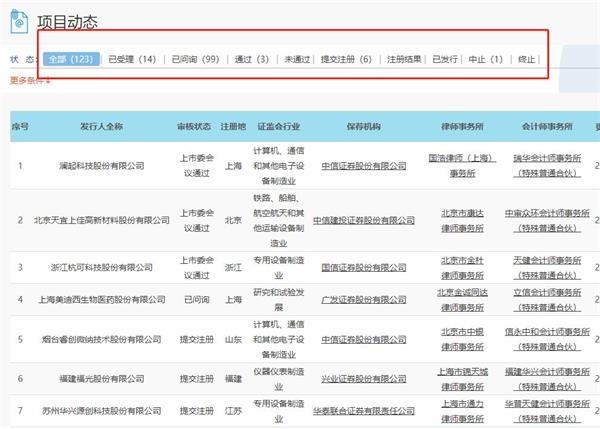
Task: Open accounting firm link 天健会计师事务所
Action: 547,268
